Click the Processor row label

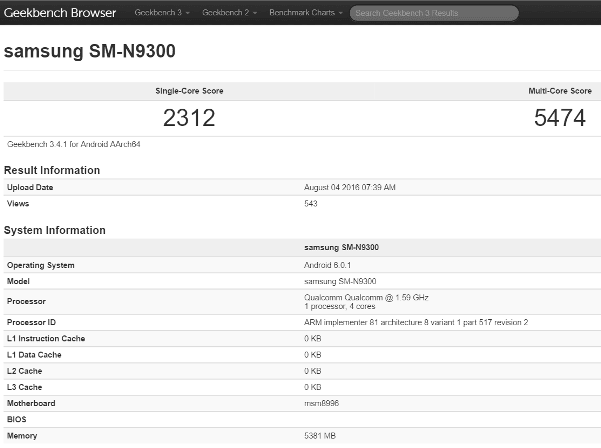(26, 301)
